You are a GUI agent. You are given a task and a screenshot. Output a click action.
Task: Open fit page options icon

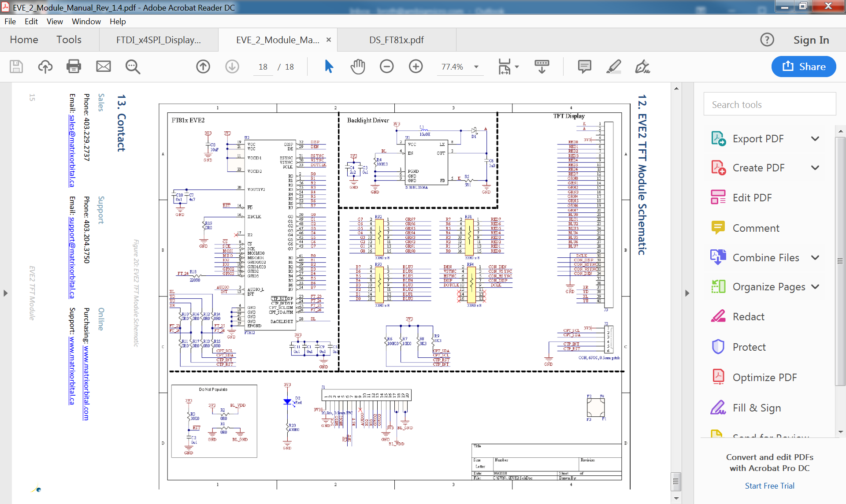pyautogui.click(x=504, y=67)
